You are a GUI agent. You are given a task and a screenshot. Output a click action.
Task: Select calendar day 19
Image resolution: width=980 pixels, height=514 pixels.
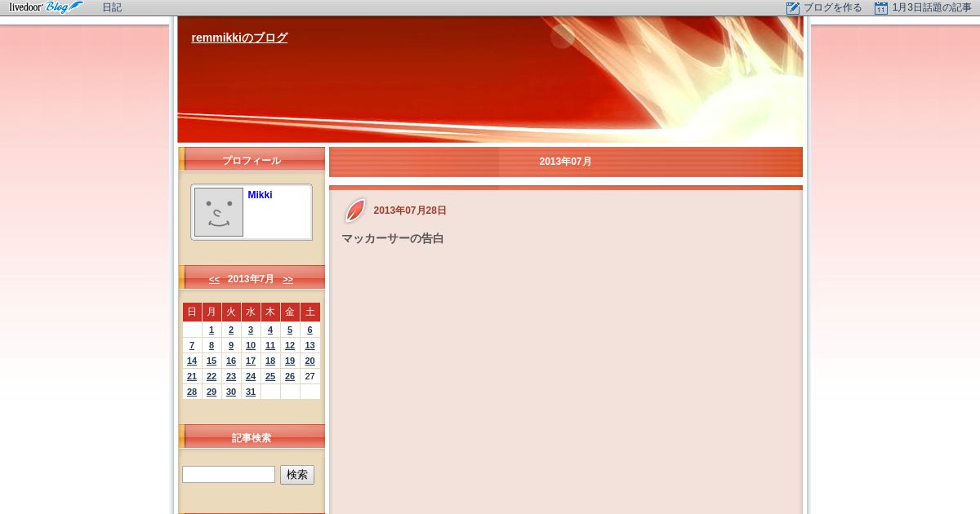[290, 361]
